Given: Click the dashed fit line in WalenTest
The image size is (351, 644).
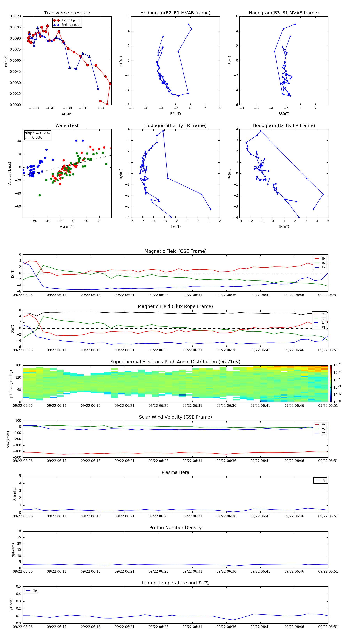Looking at the screenshot, I should click(x=67, y=165).
